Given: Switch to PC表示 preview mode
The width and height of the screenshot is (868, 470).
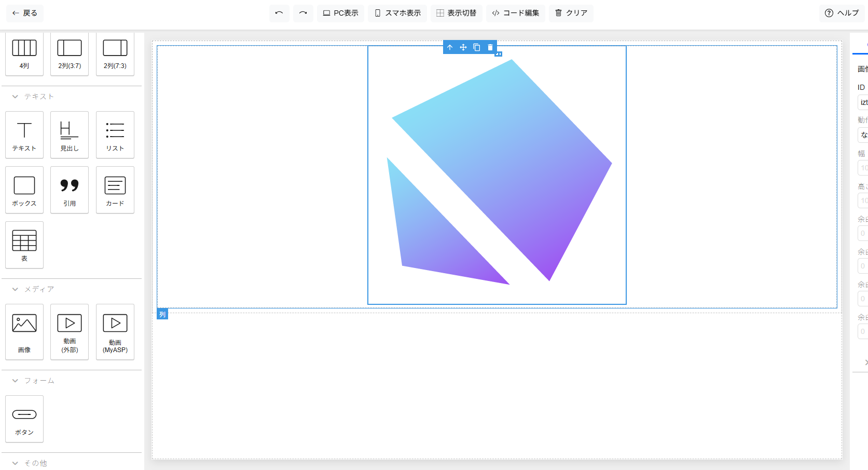Looking at the screenshot, I should pos(340,13).
